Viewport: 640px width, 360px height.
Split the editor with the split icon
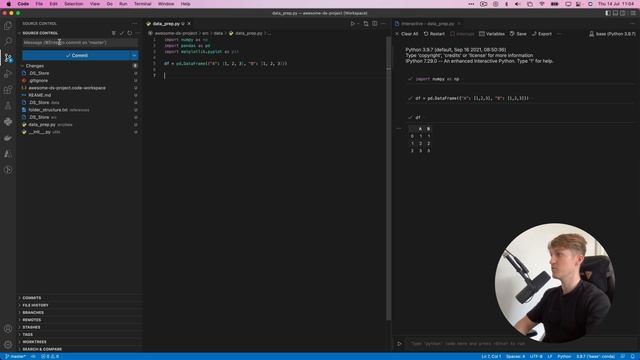(375, 24)
